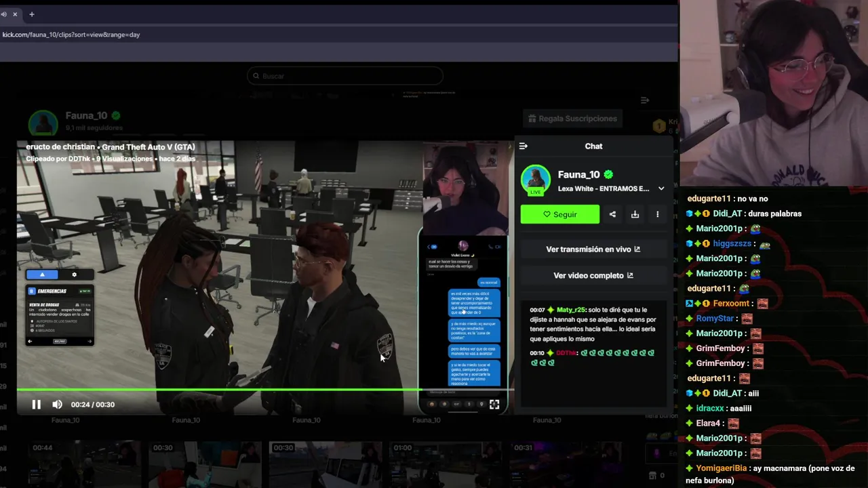Open the three-dot more options menu
Image resolution: width=868 pixels, height=488 pixels.
pyautogui.click(x=657, y=214)
